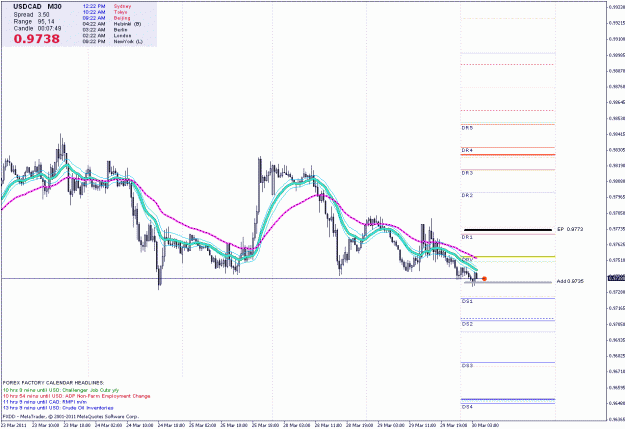The width and height of the screenshot is (625, 429).
Task: Click the Crude Oil Inventories headline
Action: (58, 408)
